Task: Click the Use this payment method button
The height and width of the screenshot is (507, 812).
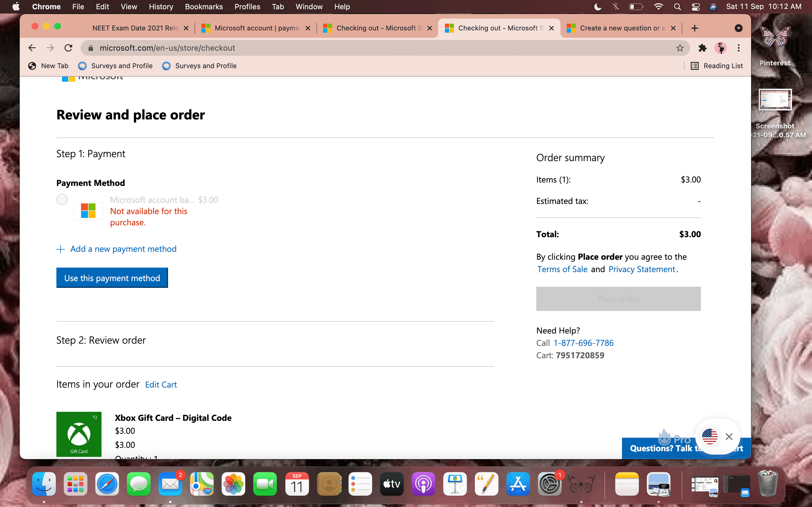Action: [112, 277]
